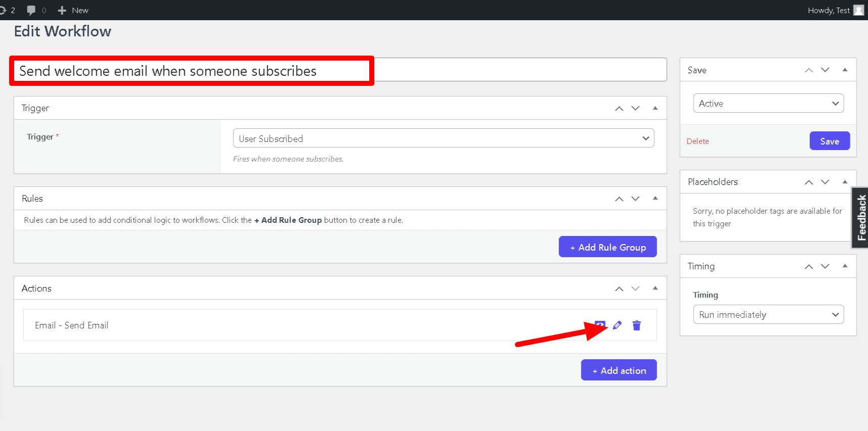
Task: Delete the Email - Send Email action
Action: [x=637, y=325]
